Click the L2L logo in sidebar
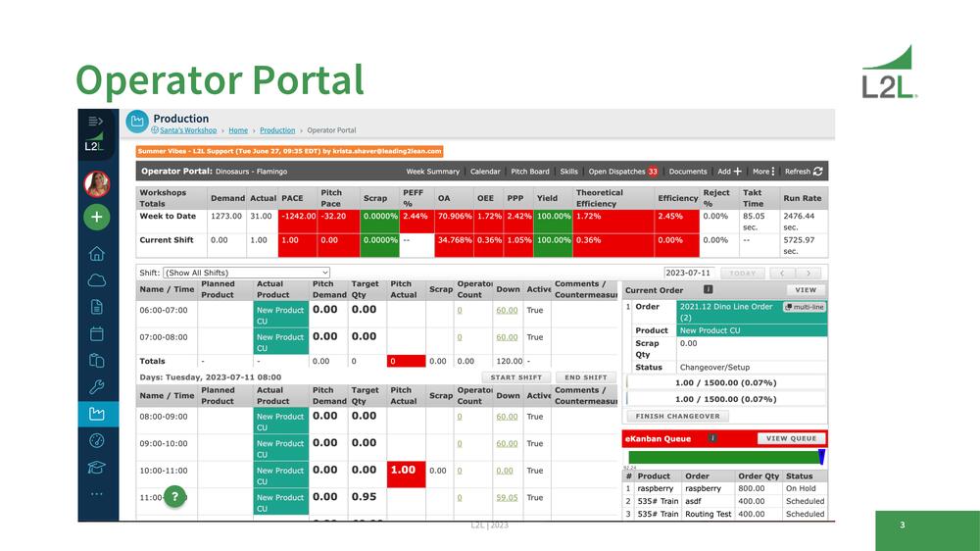This screenshot has height=551, width=980. click(x=94, y=143)
